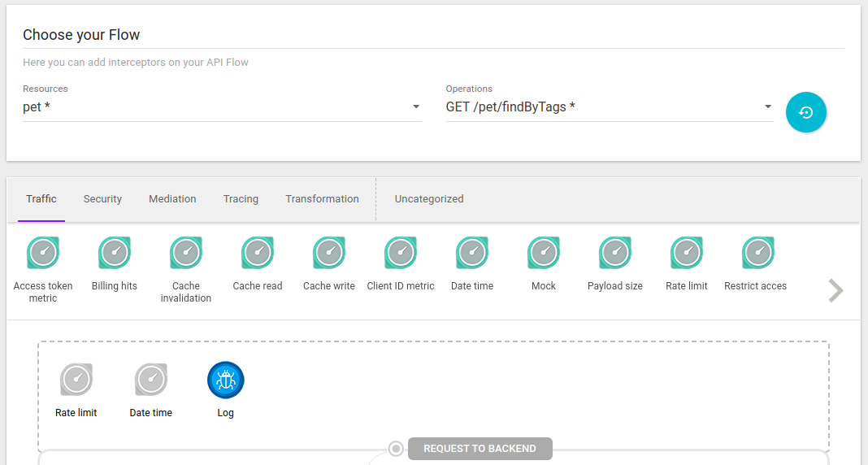Click the Rate limit interceptor placed in flow
868x465 pixels.
(76, 380)
